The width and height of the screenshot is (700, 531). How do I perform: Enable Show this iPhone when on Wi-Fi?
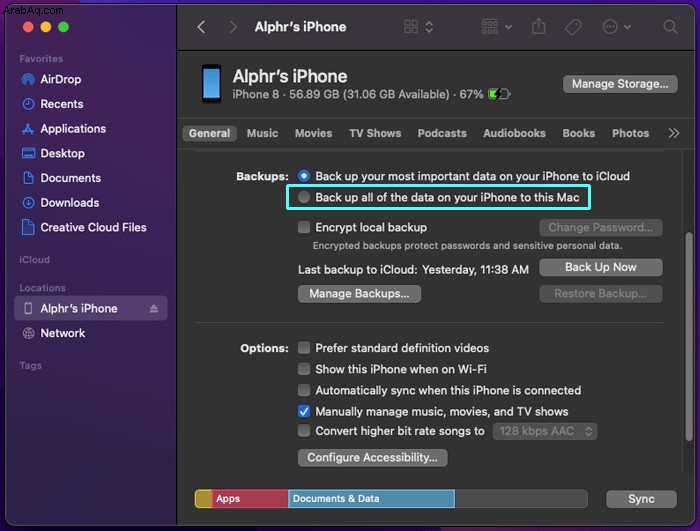pyautogui.click(x=304, y=369)
